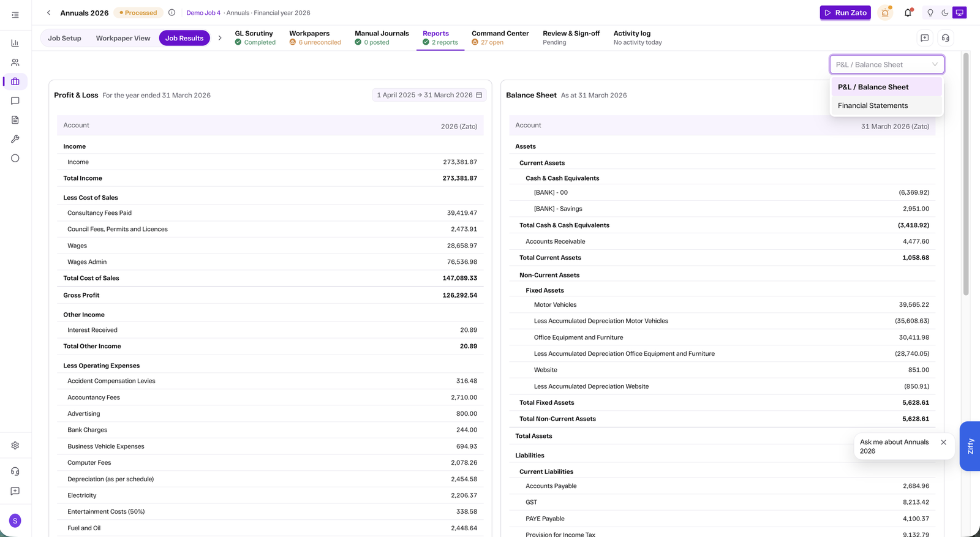Click the circle icon in left sidebar
Viewport: 980px width, 537px height.
coord(15,158)
